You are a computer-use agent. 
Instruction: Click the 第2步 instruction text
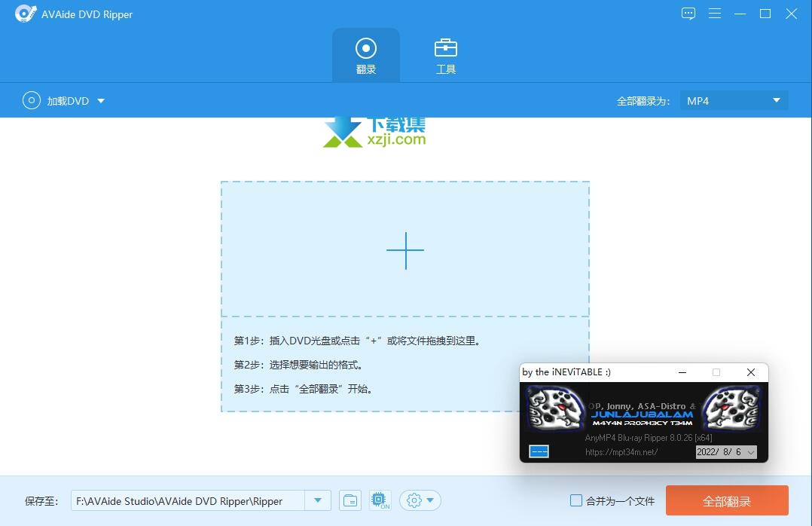point(298,365)
